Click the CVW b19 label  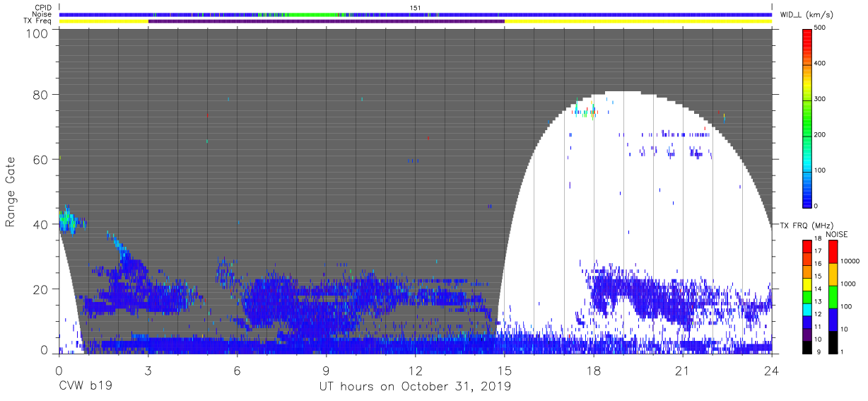(85, 387)
